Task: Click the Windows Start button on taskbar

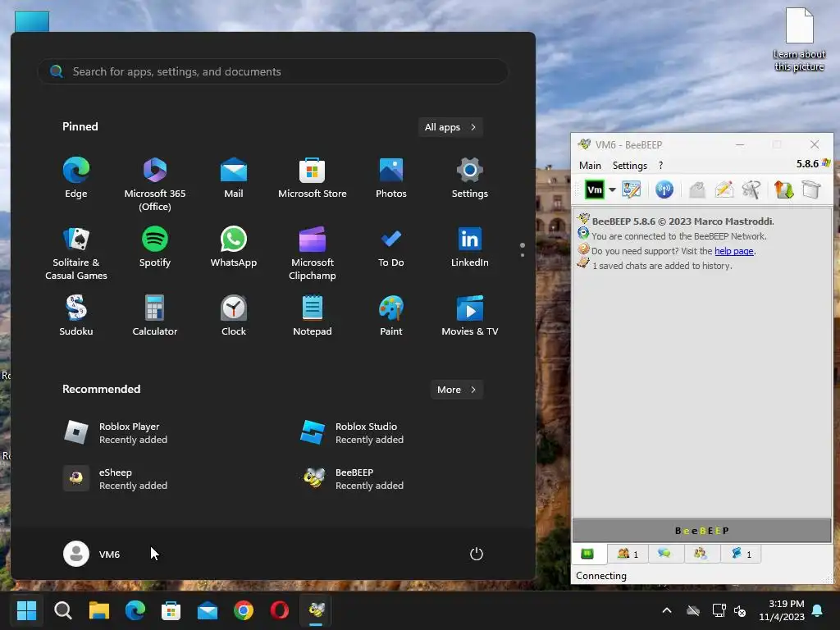Action: tap(26, 610)
